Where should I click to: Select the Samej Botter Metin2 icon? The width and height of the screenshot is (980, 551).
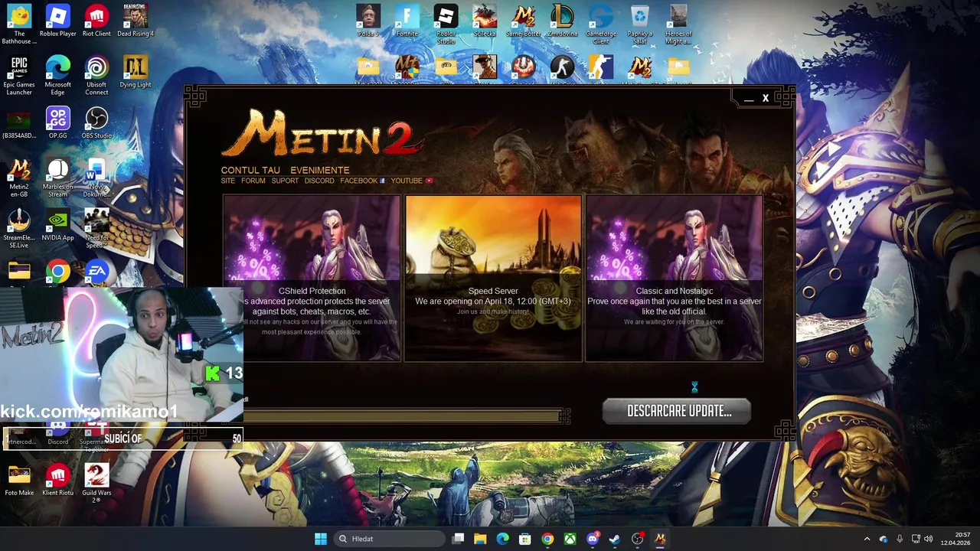(524, 21)
